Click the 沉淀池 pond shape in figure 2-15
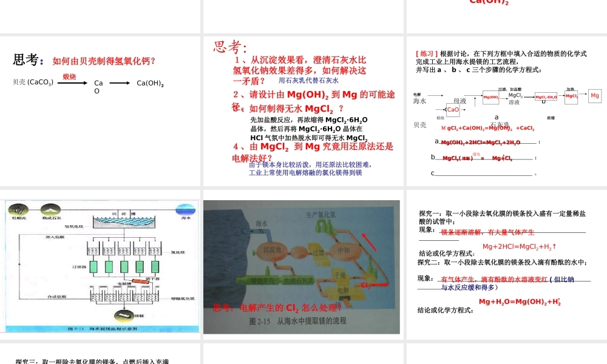 pyautogui.click(x=272, y=250)
